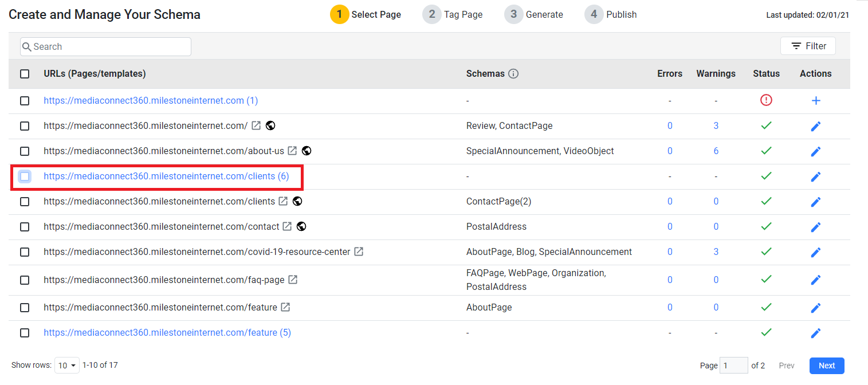The width and height of the screenshot is (868, 385).
Task: Click the globe icon beside the about-us URL
Action: (x=307, y=151)
